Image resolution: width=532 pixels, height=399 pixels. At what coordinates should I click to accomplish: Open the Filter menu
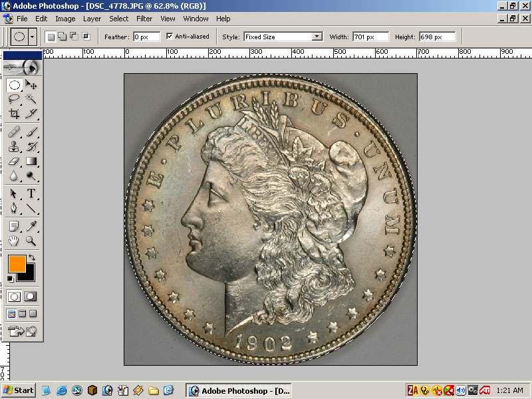pyautogui.click(x=144, y=19)
